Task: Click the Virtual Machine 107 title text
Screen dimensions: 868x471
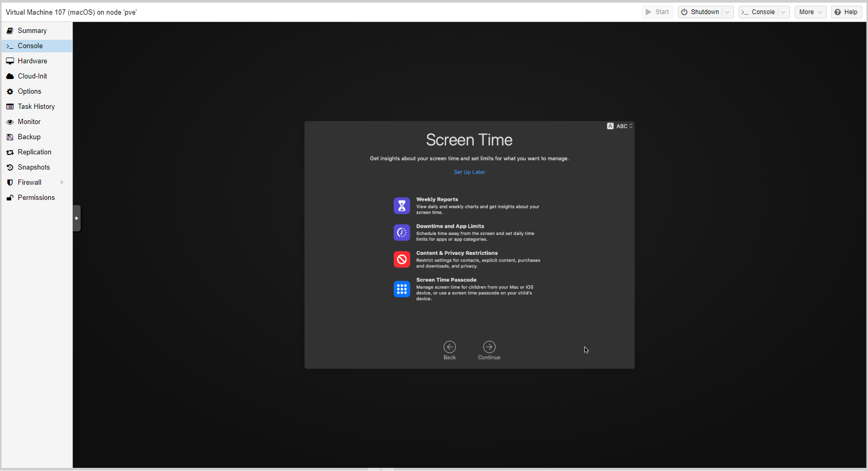Action: 71,12
